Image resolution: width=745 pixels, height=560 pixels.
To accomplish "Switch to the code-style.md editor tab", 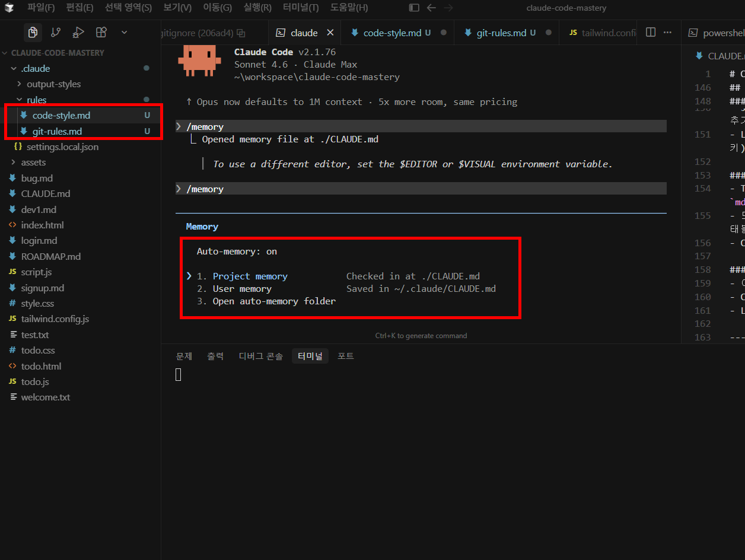I will tap(397, 33).
